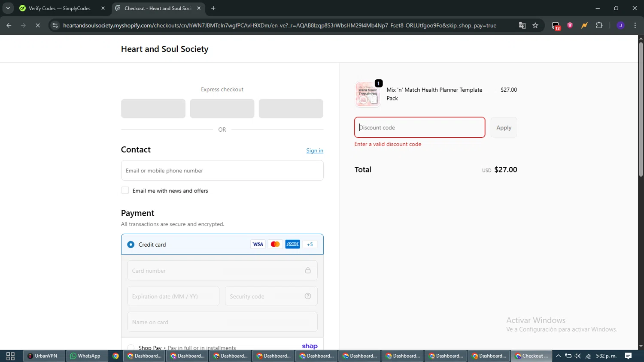Click first express checkout button placeholder
This screenshot has width=644, height=362.
[x=153, y=109]
